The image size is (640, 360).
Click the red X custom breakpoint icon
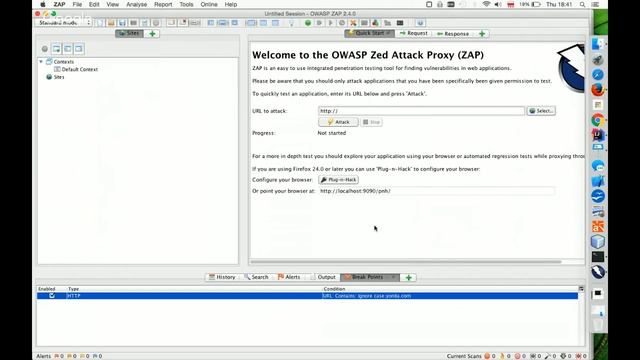point(353,23)
